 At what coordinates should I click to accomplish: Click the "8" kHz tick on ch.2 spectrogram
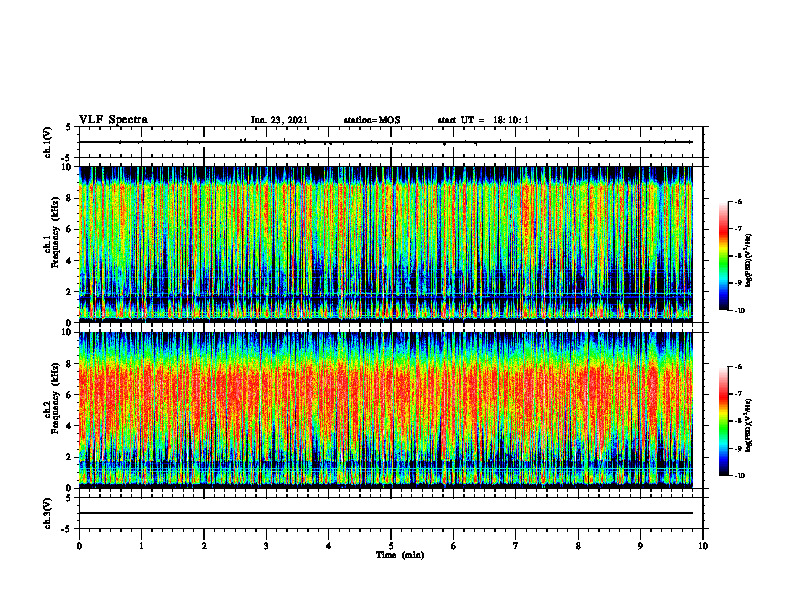coord(70,364)
